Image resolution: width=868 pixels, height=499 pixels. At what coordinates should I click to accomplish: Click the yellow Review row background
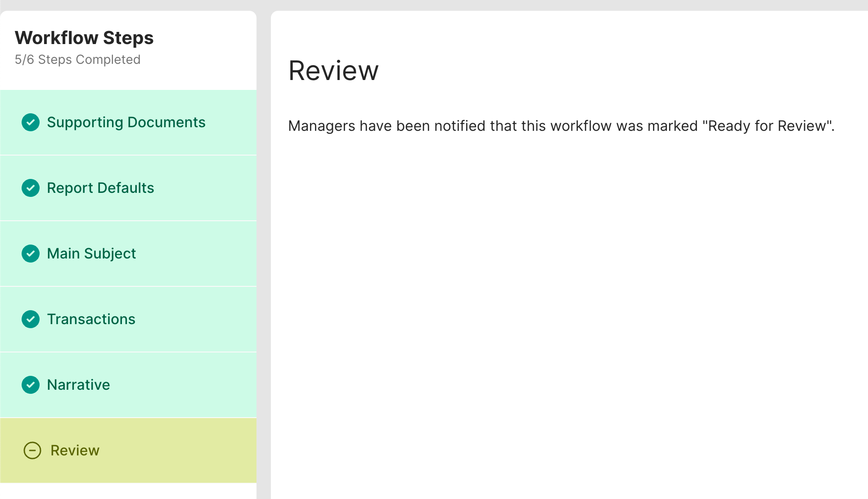tap(180, 450)
